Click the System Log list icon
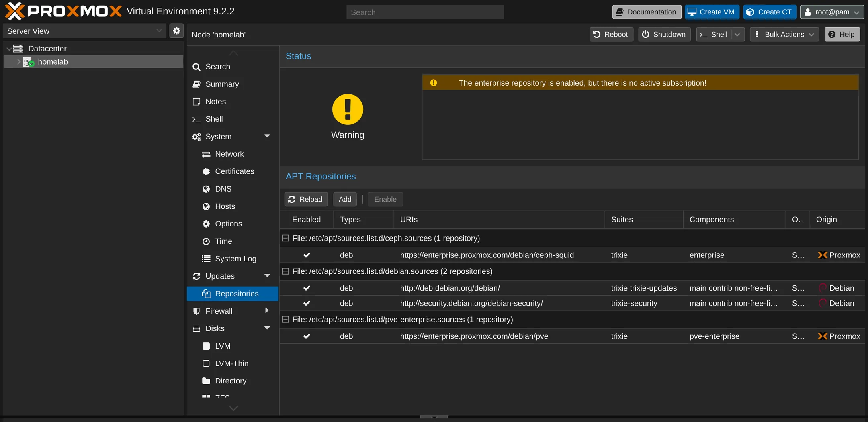868x422 pixels. pos(206,259)
